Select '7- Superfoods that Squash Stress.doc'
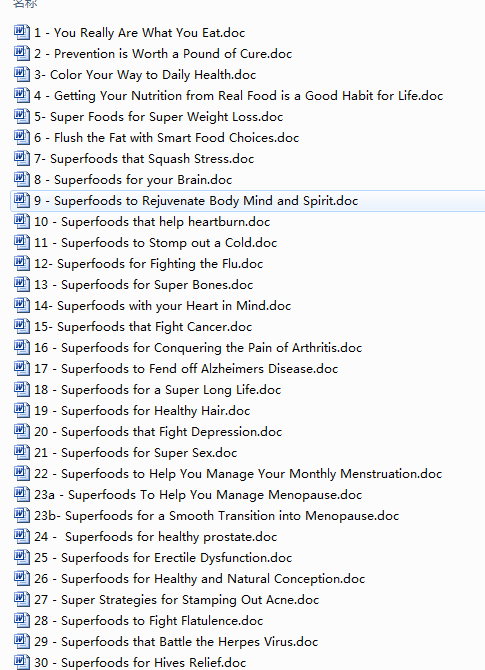This screenshot has height=670, width=485. pyautogui.click(x=144, y=159)
